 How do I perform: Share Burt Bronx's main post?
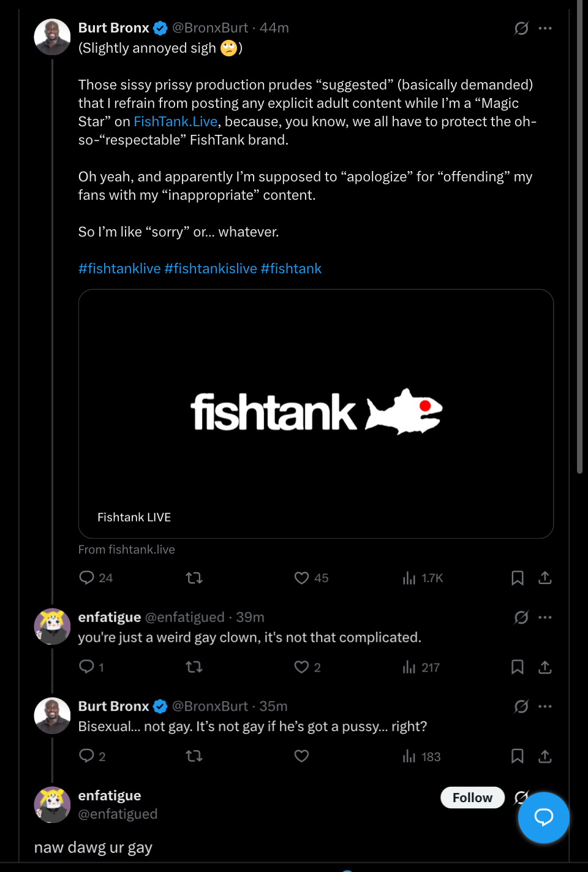(x=545, y=578)
